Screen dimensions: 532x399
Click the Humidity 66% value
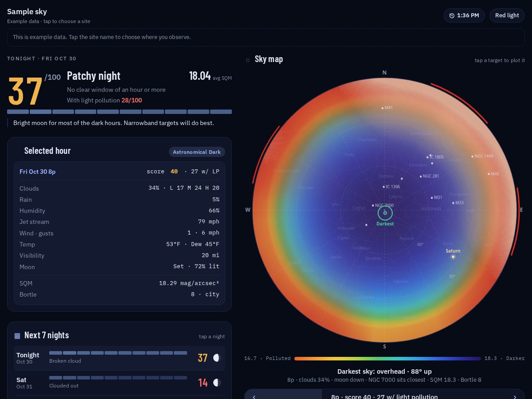214,211
